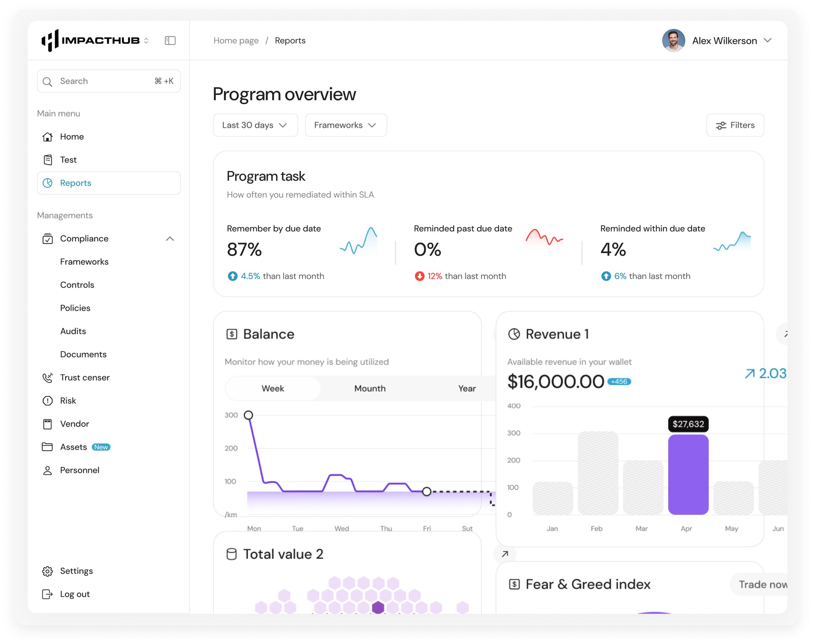Click the Log out arrow icon
Image resolution: width=813 pixels, height=644 pixels.
(48, 594)
